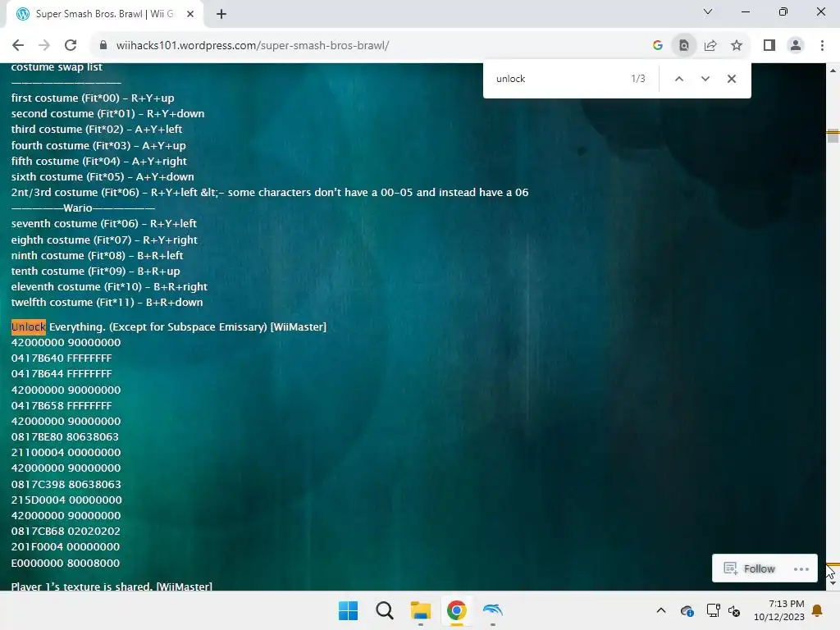840x630 pixels.
Task: Close the Super Smash Bros. Brawl tab
Action: pyautogui.click(x=190, y=14)
